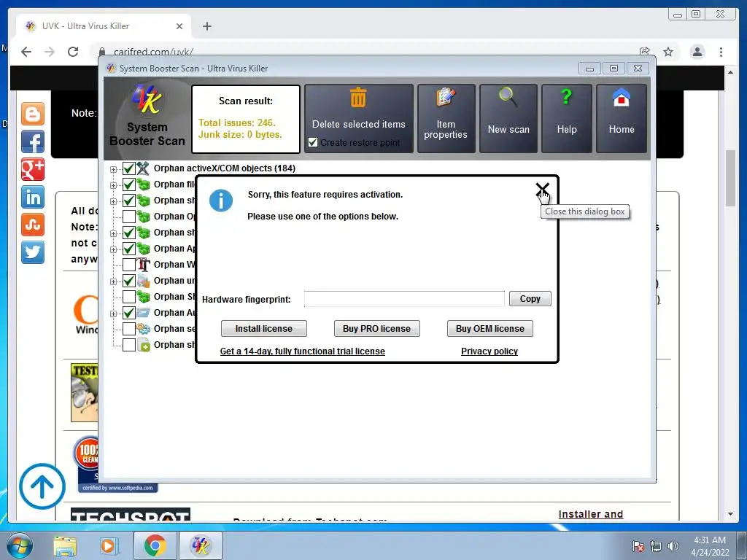This screenshot has height=560, width=747.
Task: Open Windows Media Player from the taskbar
Action: click(x=108, y=545)
